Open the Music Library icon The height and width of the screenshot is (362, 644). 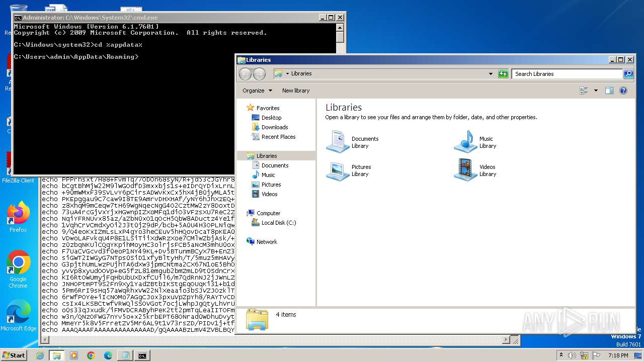(x=465, y=141)
